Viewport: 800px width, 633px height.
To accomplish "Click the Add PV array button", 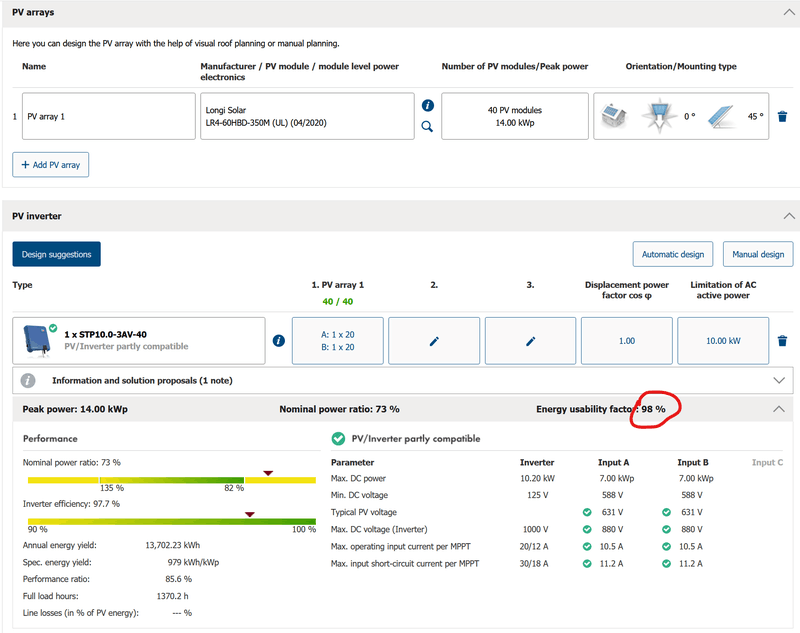I will [x=50, y=164].
